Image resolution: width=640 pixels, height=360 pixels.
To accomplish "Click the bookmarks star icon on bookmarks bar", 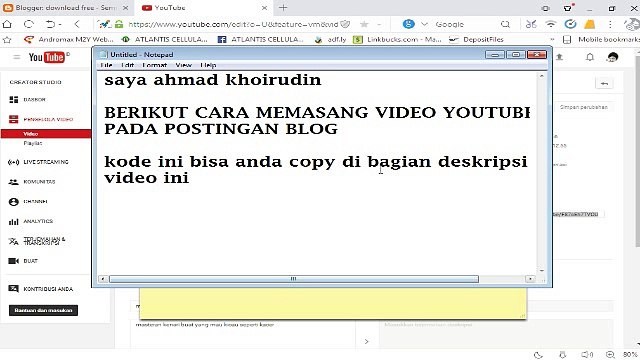I will point(7,40).
